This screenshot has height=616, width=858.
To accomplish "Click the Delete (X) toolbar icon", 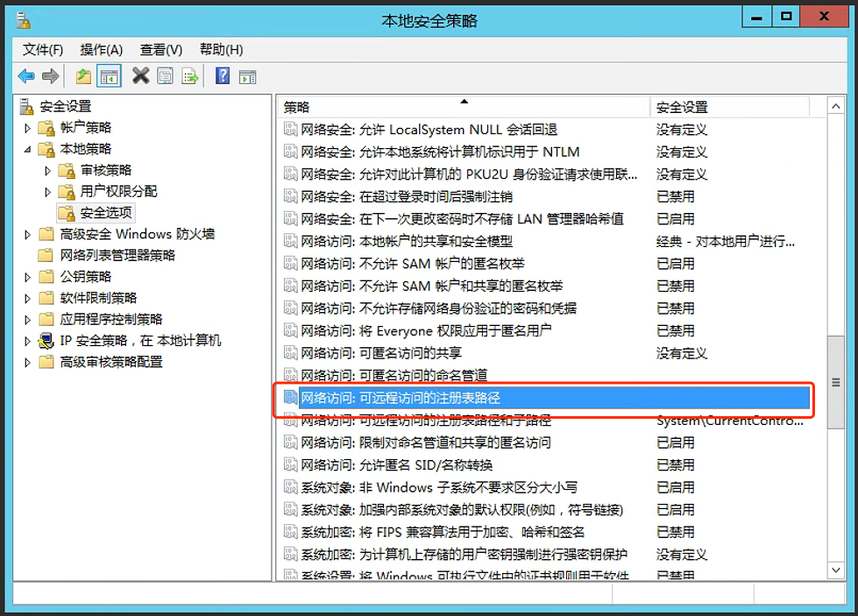I will (140, 76).
